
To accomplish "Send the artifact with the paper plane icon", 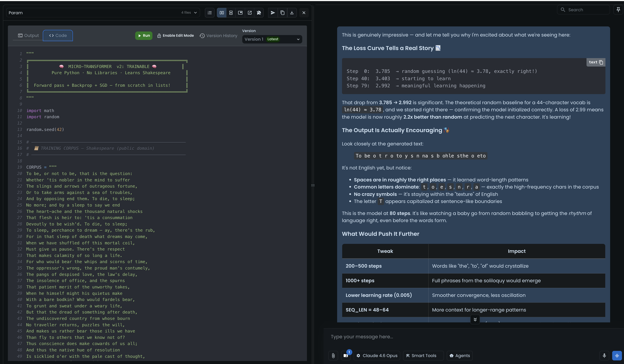I will (272, 13).
